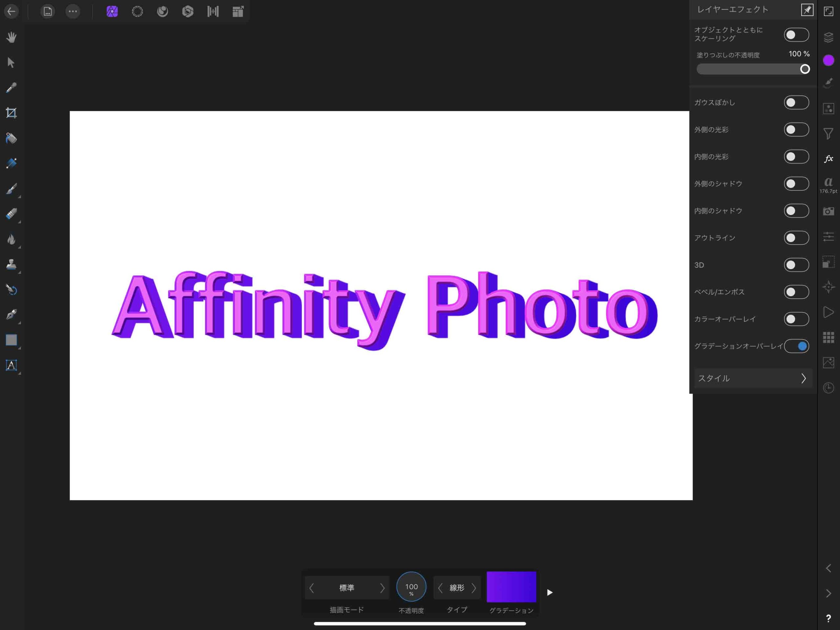Open the purple gradient swatch editor

511,587
